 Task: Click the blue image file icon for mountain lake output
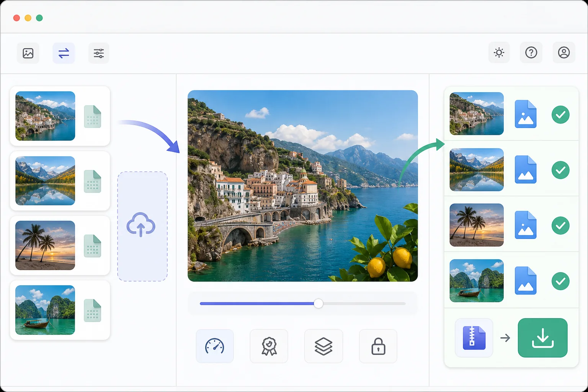click(x=526, y=170)
